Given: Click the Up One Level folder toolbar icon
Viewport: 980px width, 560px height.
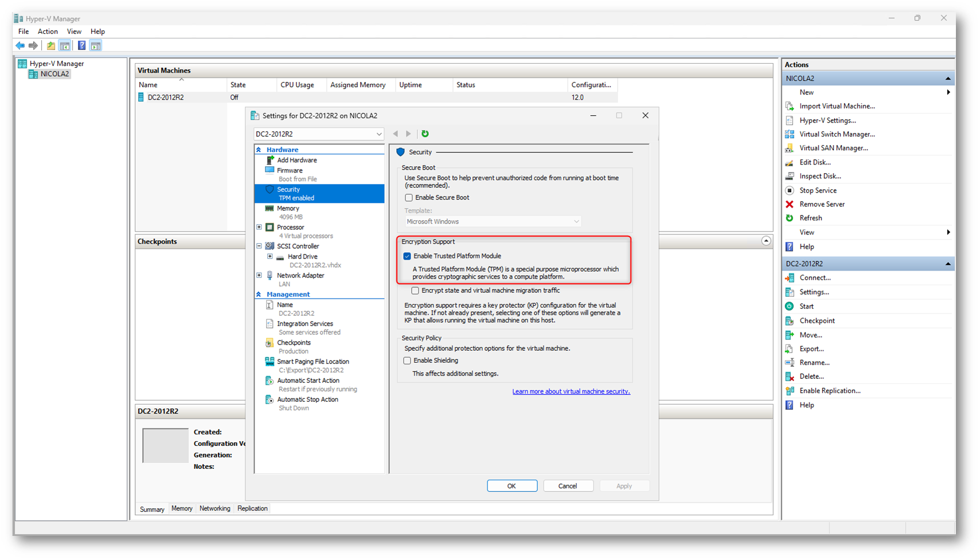Looking at the screenshot, I should 51,46.
